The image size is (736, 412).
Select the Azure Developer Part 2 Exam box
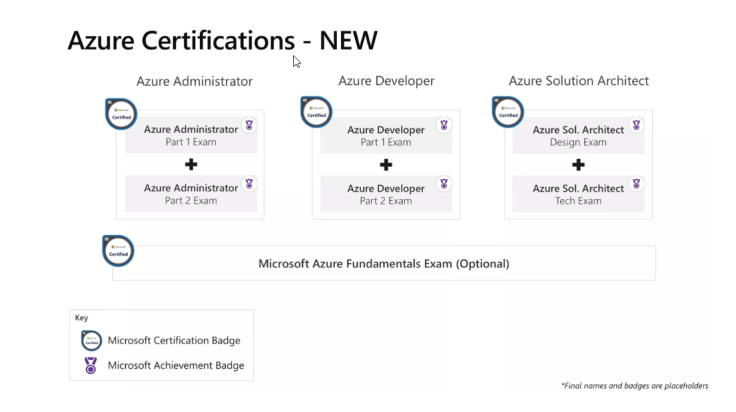pos(385,193)
